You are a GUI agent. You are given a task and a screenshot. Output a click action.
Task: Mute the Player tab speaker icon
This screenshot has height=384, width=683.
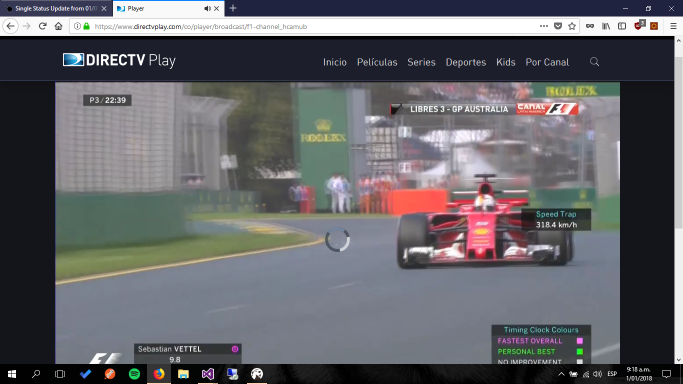point(207,8)
